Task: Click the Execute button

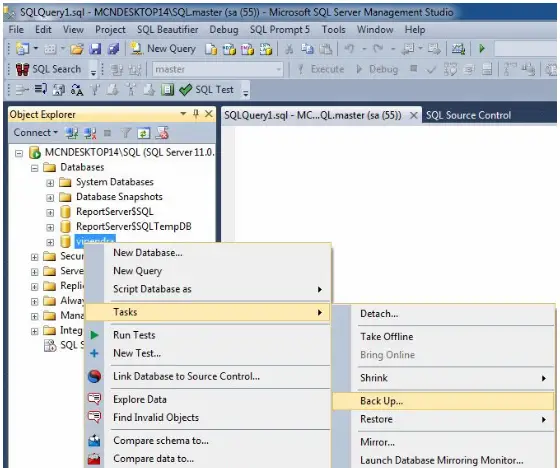Action: tap(321, 69)
